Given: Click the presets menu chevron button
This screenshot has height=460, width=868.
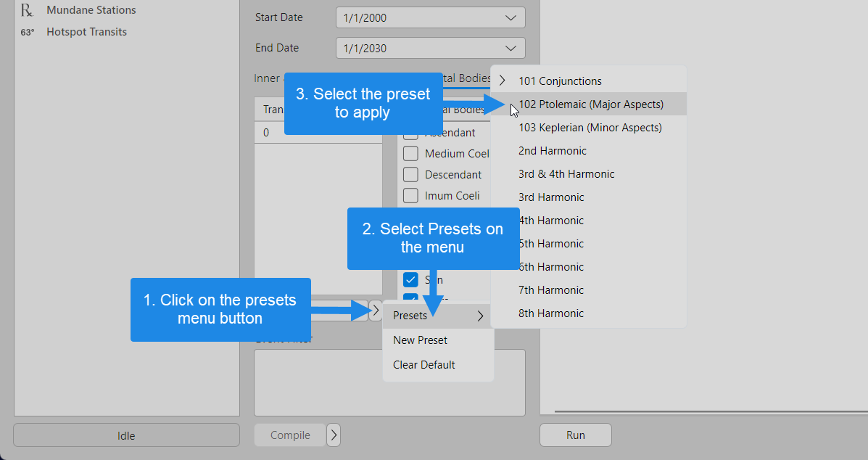Looking at the screenshot, I should coord(376,311).
